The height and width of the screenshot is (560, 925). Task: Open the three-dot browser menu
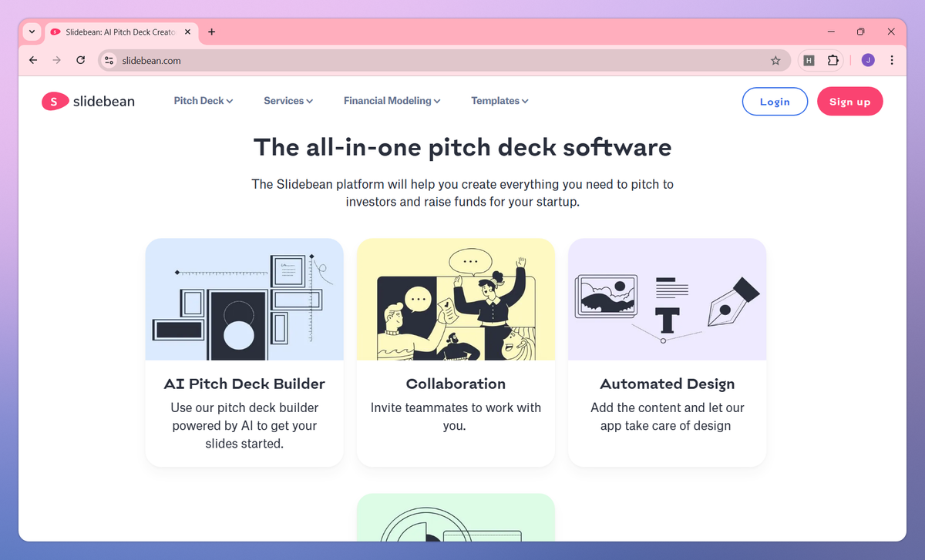[892, 59]
